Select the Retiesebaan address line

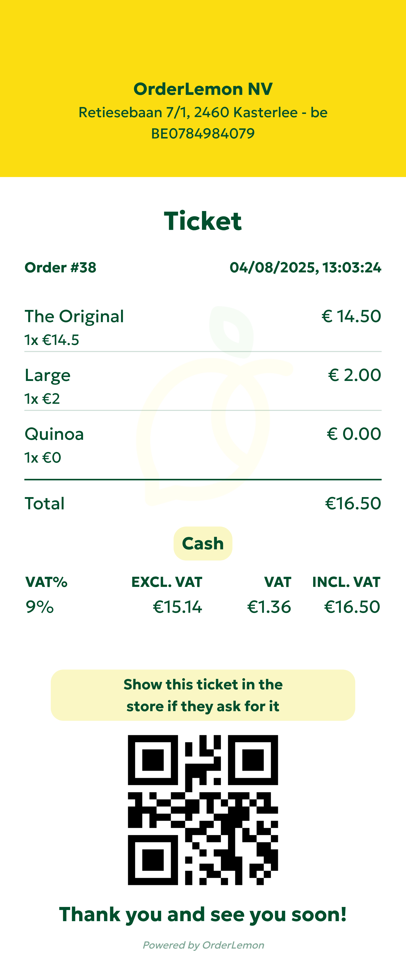[203, 112]
